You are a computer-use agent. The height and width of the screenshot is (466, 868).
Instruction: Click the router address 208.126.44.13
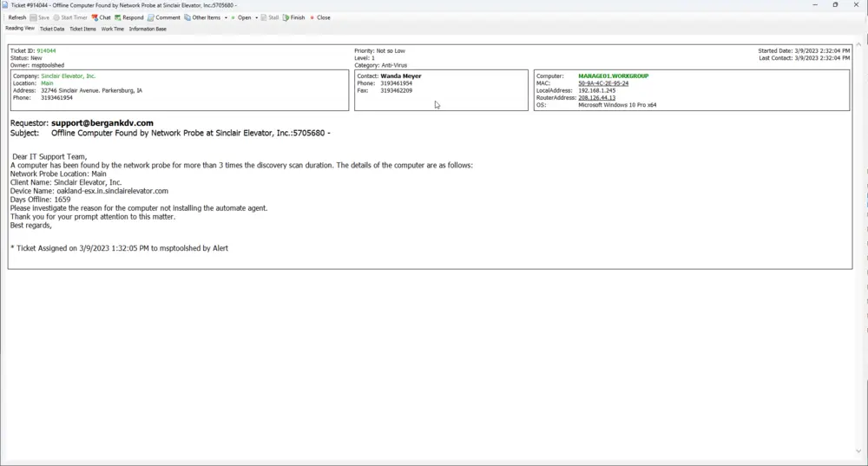click(x=596, y=97)
